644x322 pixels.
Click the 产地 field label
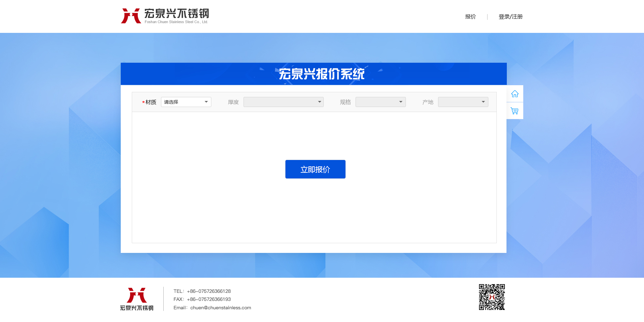point(428,102)
